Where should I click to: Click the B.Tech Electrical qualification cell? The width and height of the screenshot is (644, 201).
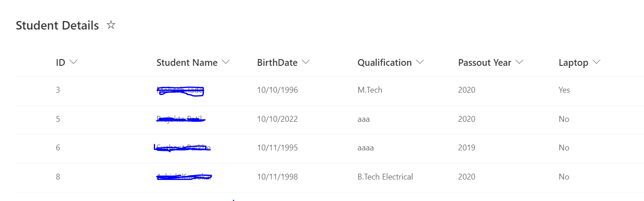pos(385,177)
